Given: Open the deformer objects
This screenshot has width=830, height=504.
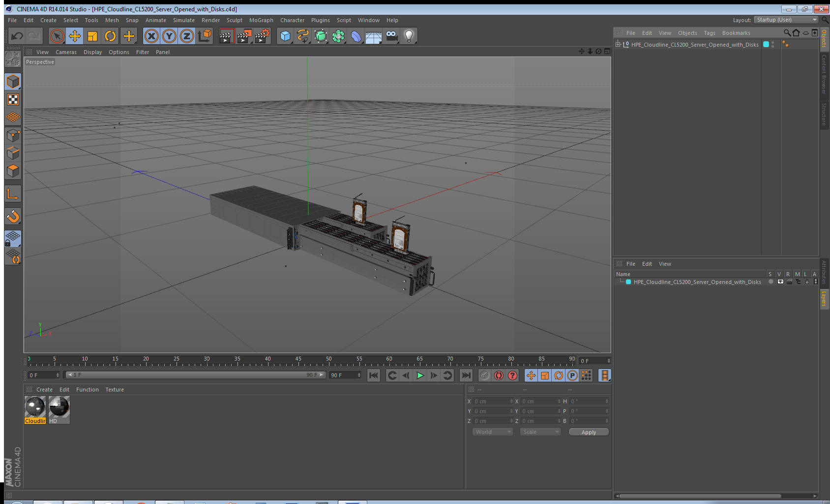Looking at the screenshot, I should pyautogui.click(x=356, y=36).
